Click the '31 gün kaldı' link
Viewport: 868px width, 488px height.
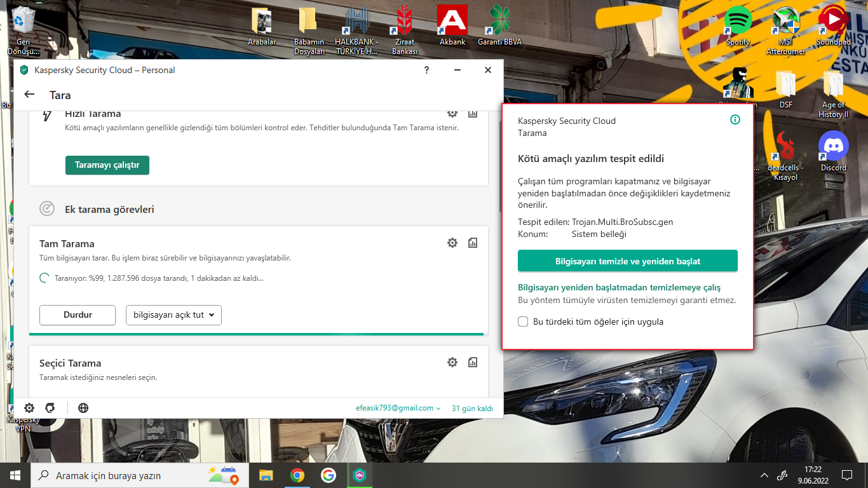472,409
